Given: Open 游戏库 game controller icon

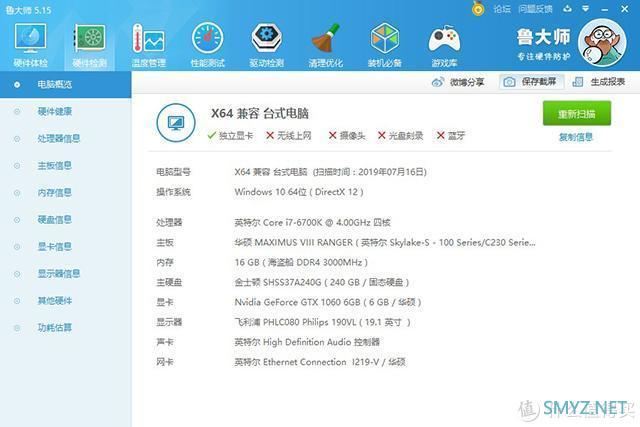Looking at the screenshot, I should click(444, 45).
